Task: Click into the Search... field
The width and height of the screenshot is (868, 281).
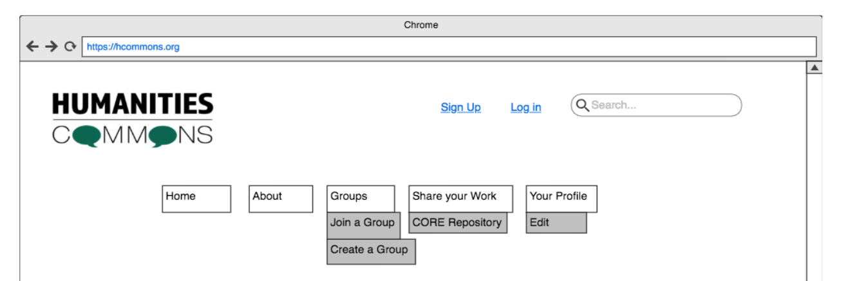Action: tap(656, 105)
